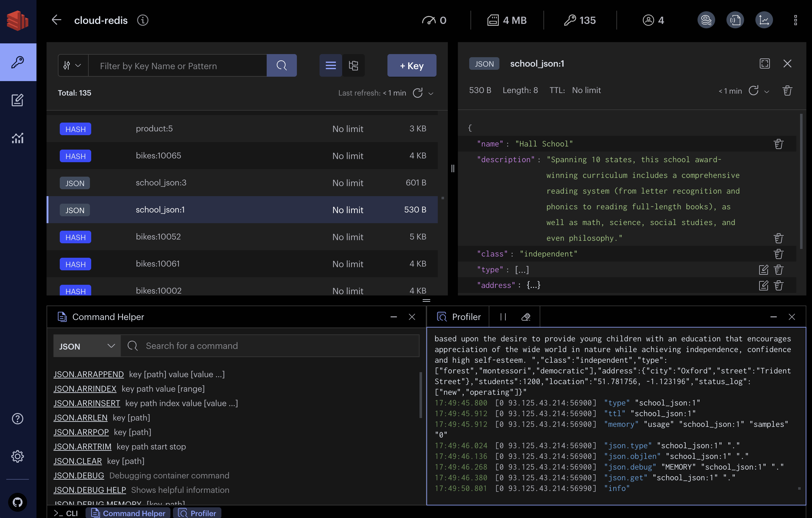The image size is (812, 518).
Task: Open the JSON.ARRAPPEND command link
Action: pos(88,374)
